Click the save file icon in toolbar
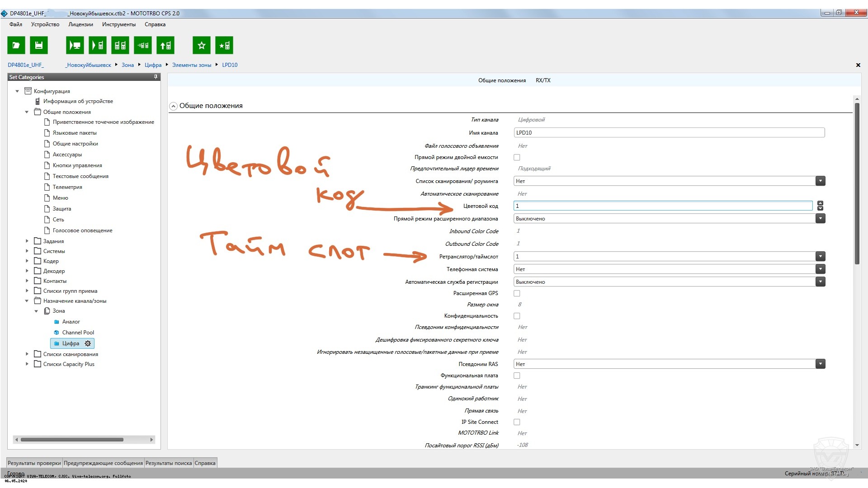 click(39, 45)
